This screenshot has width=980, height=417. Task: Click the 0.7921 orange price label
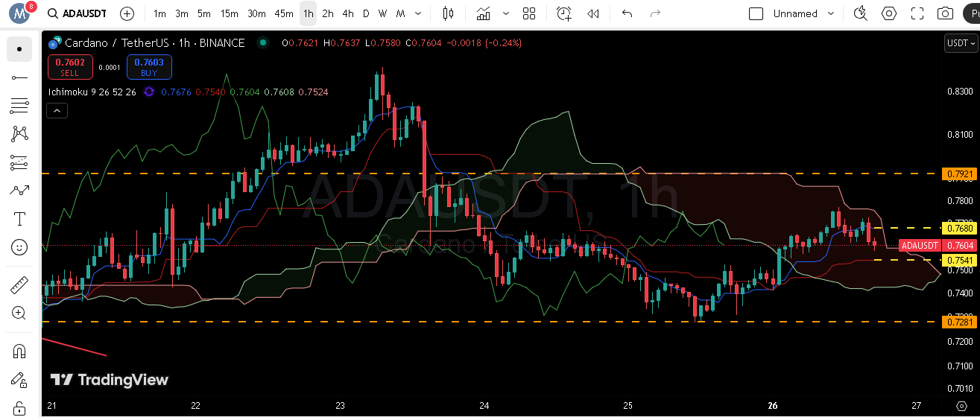coord(958,174)
